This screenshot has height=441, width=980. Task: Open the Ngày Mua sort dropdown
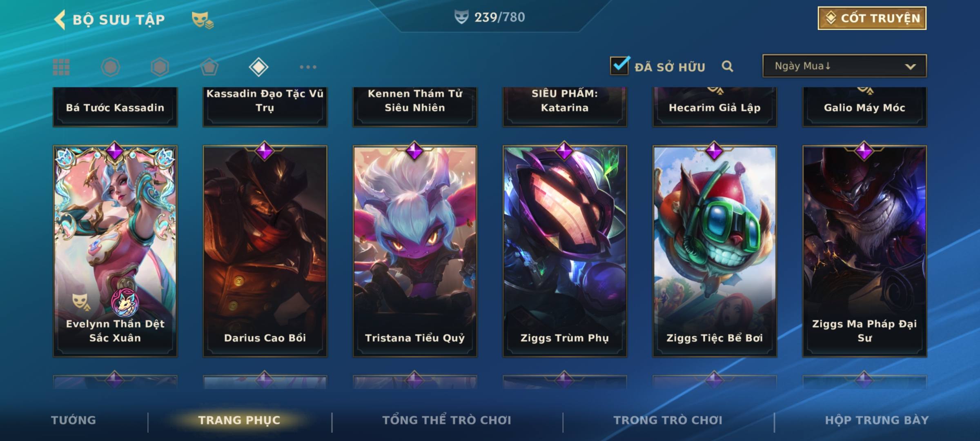click(844, 66)
